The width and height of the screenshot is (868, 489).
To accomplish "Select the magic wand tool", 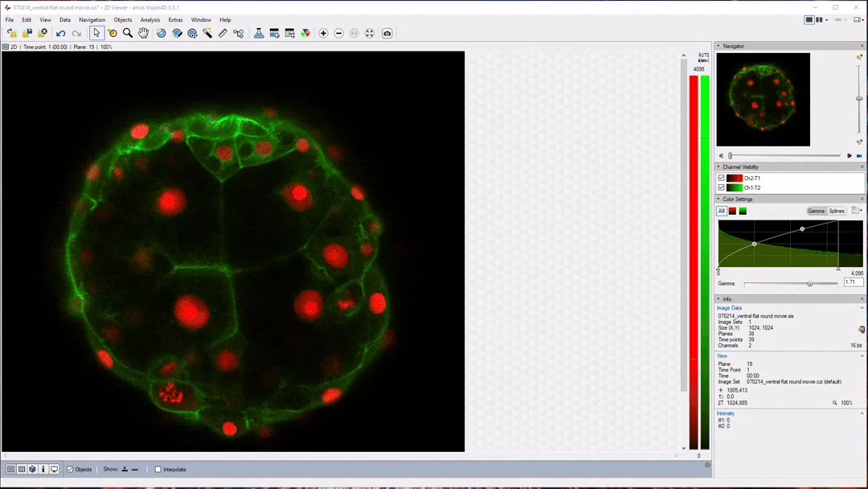I will pyautogui.click(x=208, y=33).
